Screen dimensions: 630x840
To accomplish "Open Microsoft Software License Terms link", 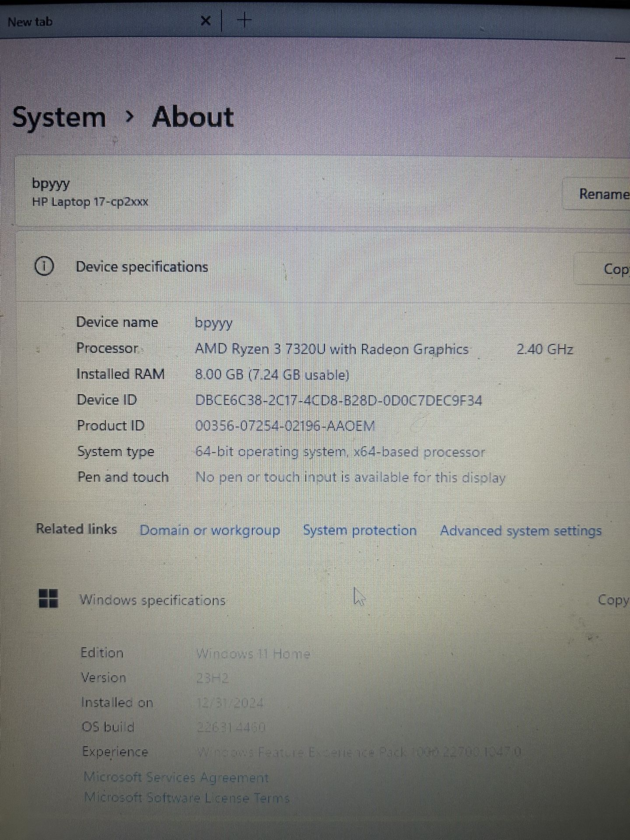I will tap(187, 798).
